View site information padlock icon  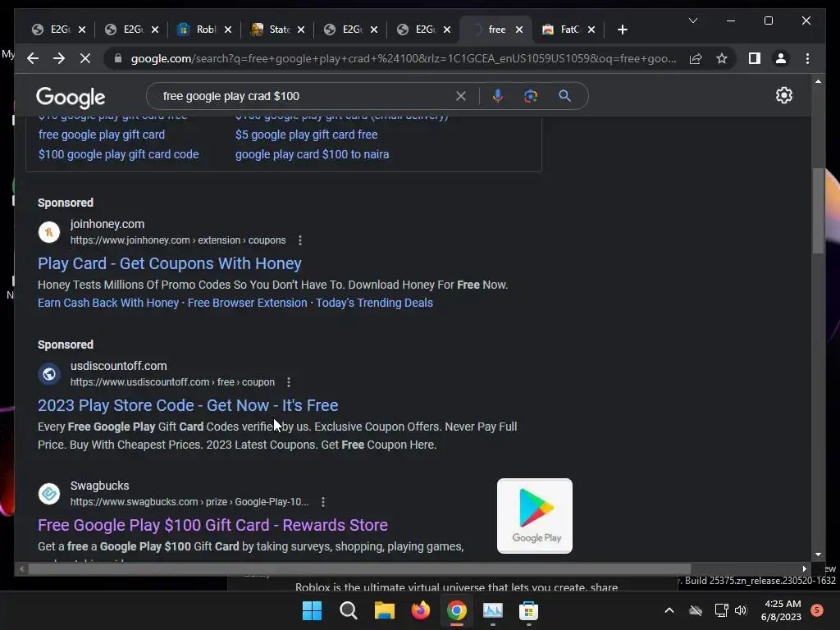[x=118, y=58]
